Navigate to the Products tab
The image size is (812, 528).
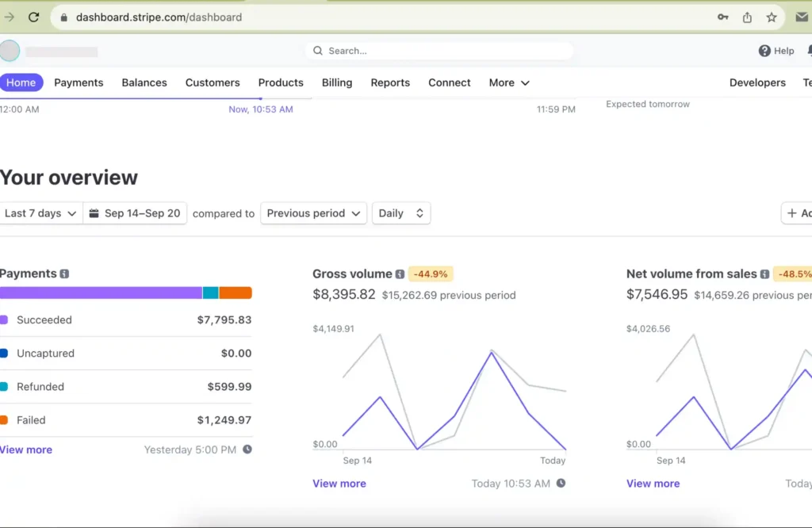281,82
